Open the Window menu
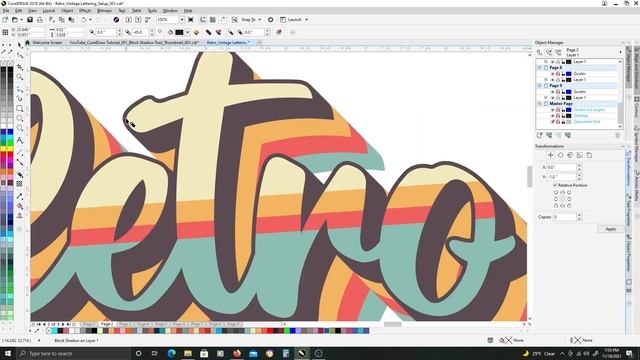640x360 pixels. click(170, 11)
